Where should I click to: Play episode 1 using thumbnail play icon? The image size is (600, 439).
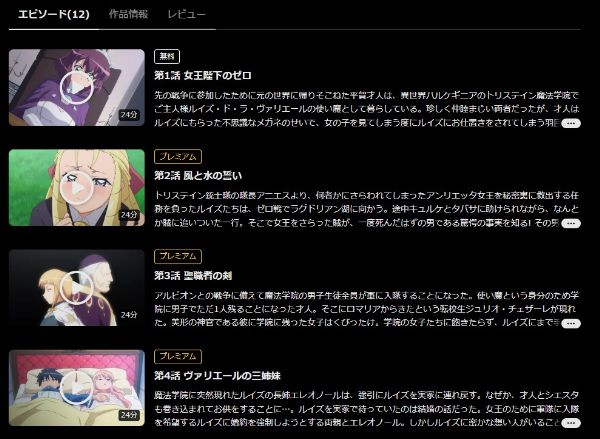coord(77,88)
